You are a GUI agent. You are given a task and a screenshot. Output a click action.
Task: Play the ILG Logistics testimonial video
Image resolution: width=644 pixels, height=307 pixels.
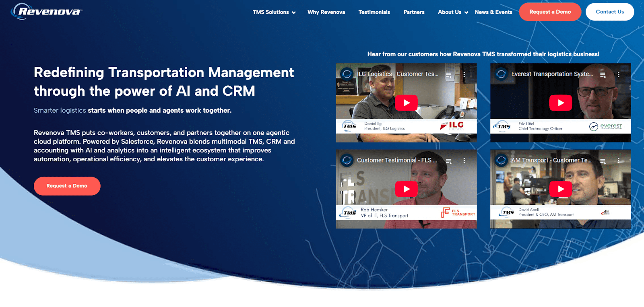coord(406,103)
